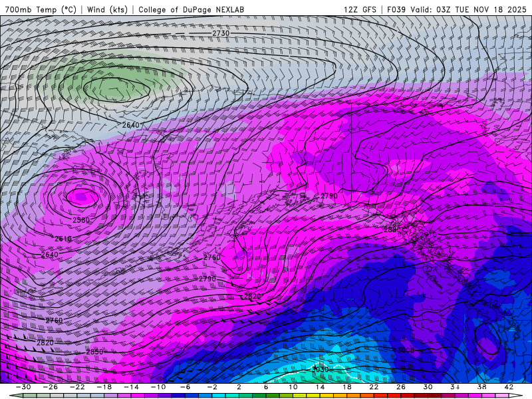Click the 30 colorbar tick label
This screenshot has width=532, height=399.
[428, 387]
